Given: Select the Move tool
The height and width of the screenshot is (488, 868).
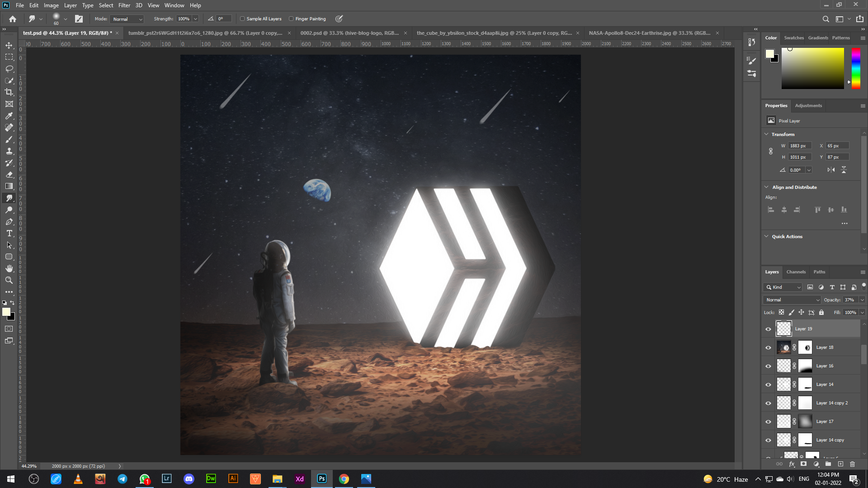Looking at the screenshot, I should click(9, 45).
